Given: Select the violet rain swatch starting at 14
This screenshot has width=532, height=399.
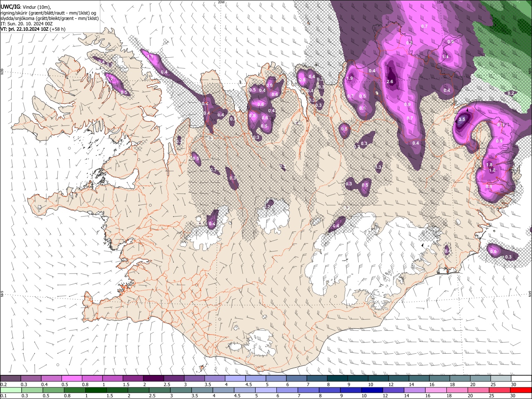Looking at the screenshot, I should 415,390.
